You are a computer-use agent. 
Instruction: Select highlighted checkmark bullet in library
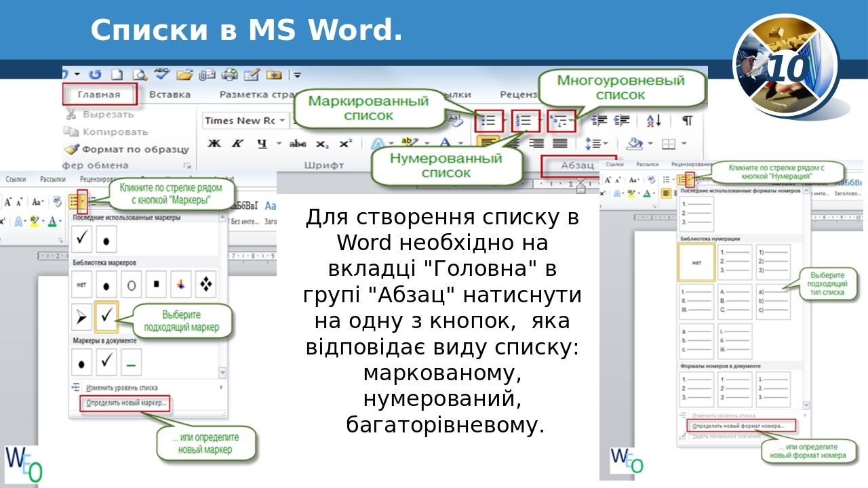[x=107, y=317]
